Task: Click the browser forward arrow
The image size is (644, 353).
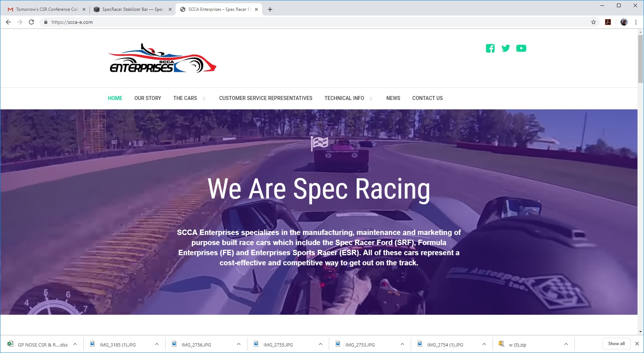Action: (20, 22)
